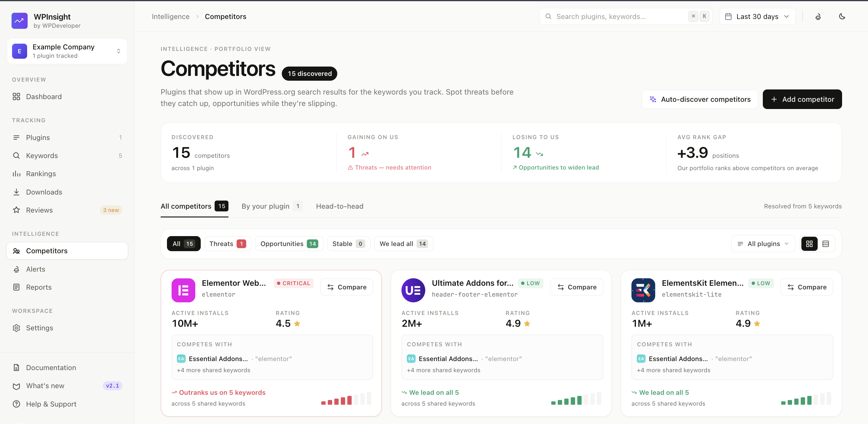The width and height of the screenshot is (868, 424).
Task: Click the Essential Addons EA icon in ElementsKit card
Action: click(x=641, y=359)
